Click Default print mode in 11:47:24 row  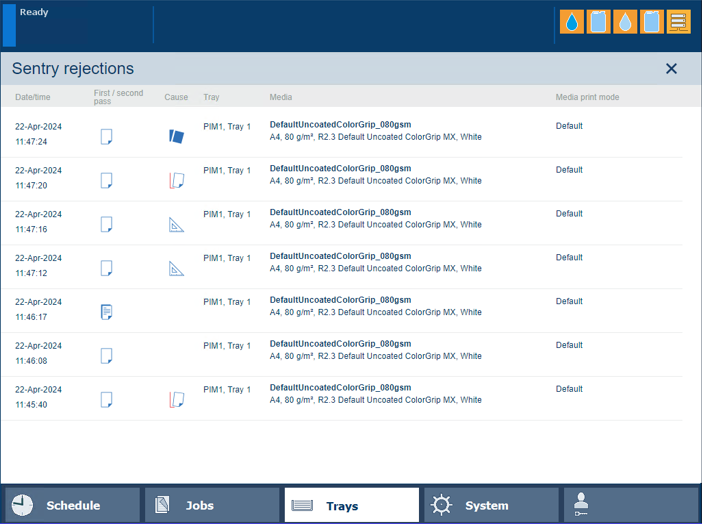569,126
